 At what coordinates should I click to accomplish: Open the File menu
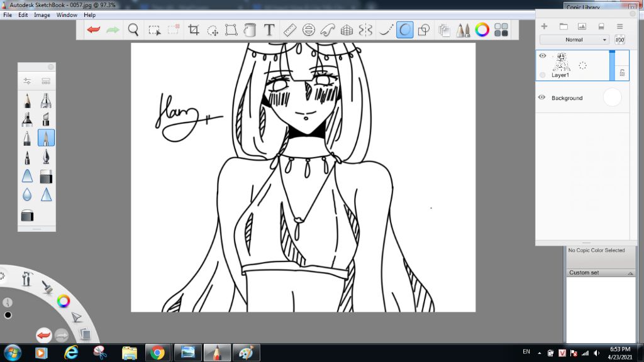pyautogui.click(x=8, y=15)
